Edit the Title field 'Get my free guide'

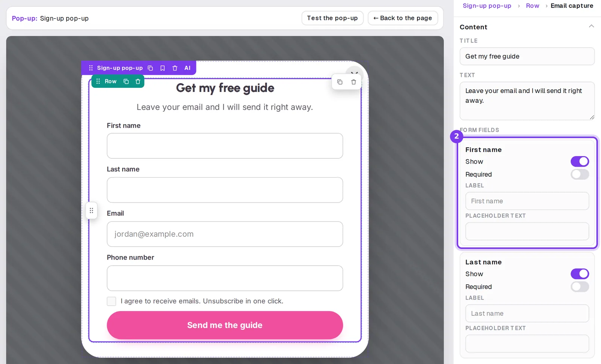[527, 56]
